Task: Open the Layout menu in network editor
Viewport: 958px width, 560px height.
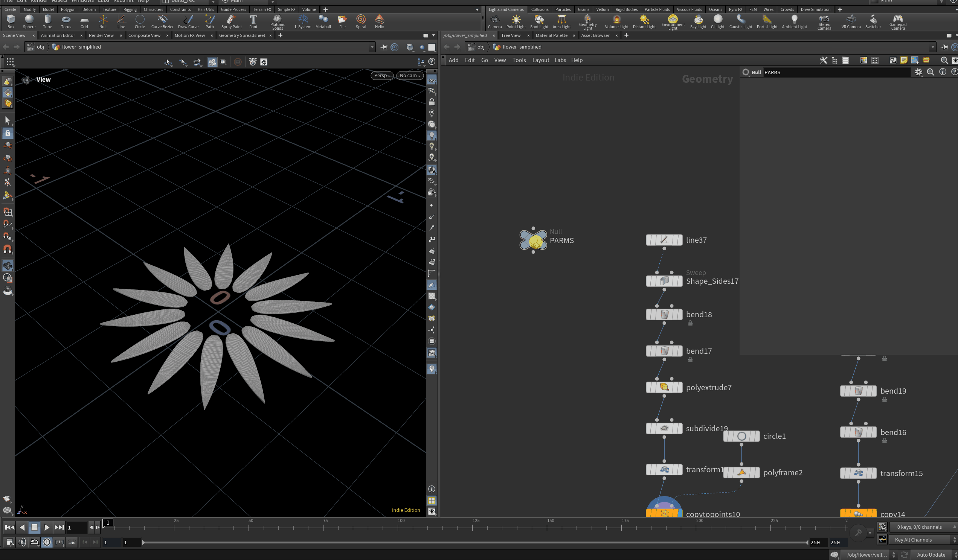Action: (x=540, y=60)
